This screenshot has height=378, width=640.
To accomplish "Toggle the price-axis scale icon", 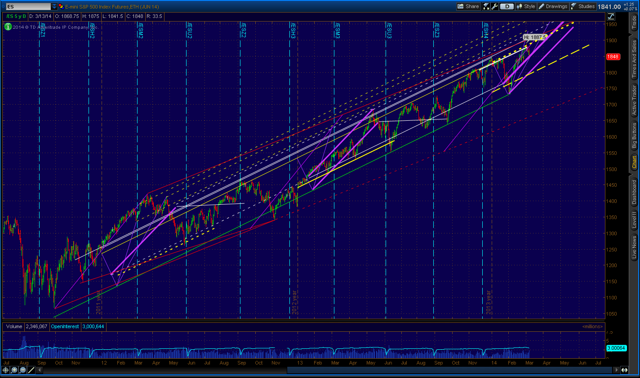I will click(x=611, y=16).
